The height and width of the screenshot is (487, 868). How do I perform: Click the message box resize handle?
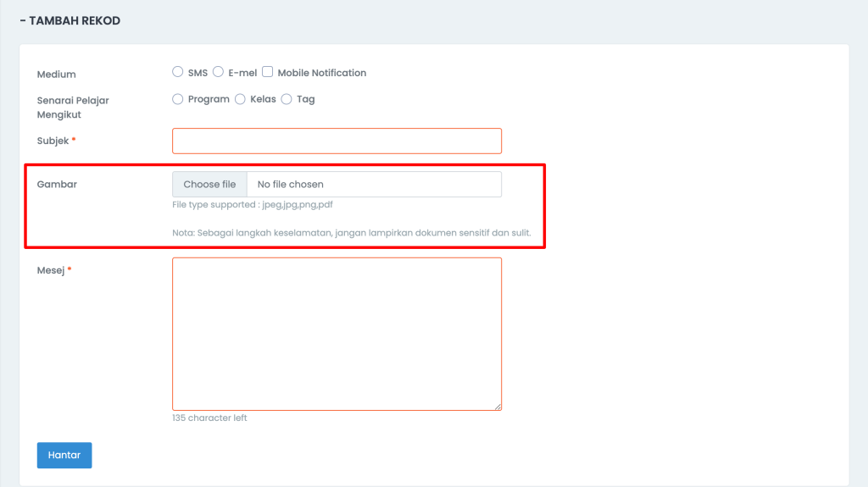pyautogui.click(x=498, y=407)
